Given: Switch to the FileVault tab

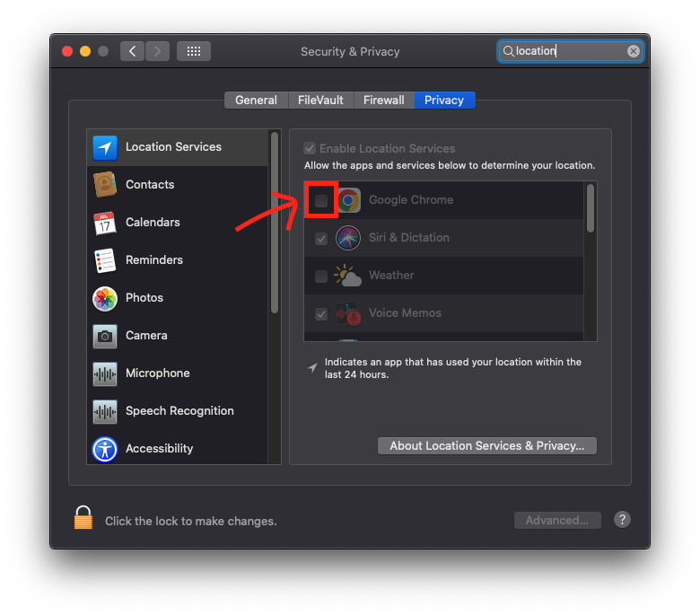Looking at the screenshot, I should pos(320,100).
